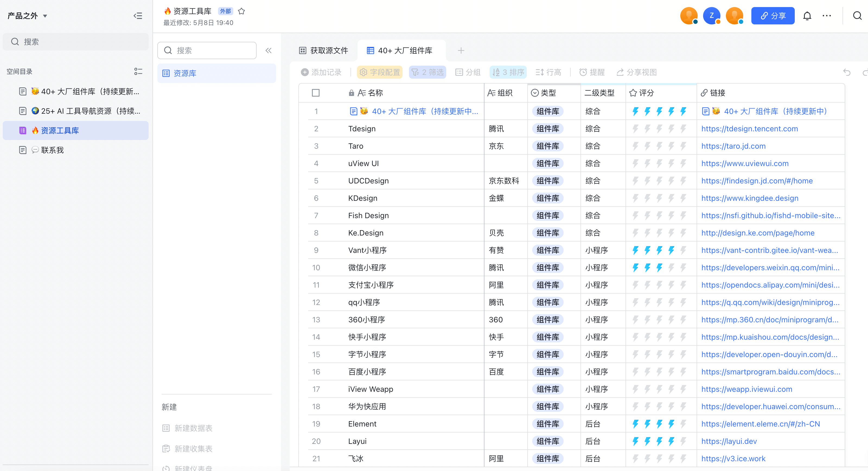Open the https://layui.dev link
868x471 pixels.
click(729, 441)
